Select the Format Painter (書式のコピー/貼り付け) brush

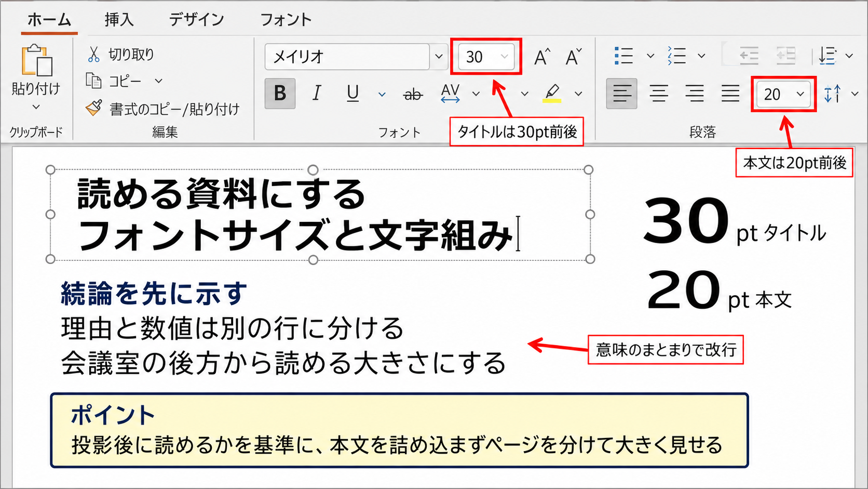pos(94,108)
